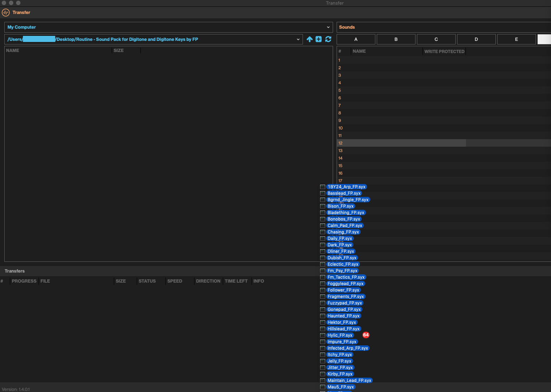Viewport: 551px width, 392px height.
Task: Click the Hillslead_FP.syx file name
Action: [344, 329]
